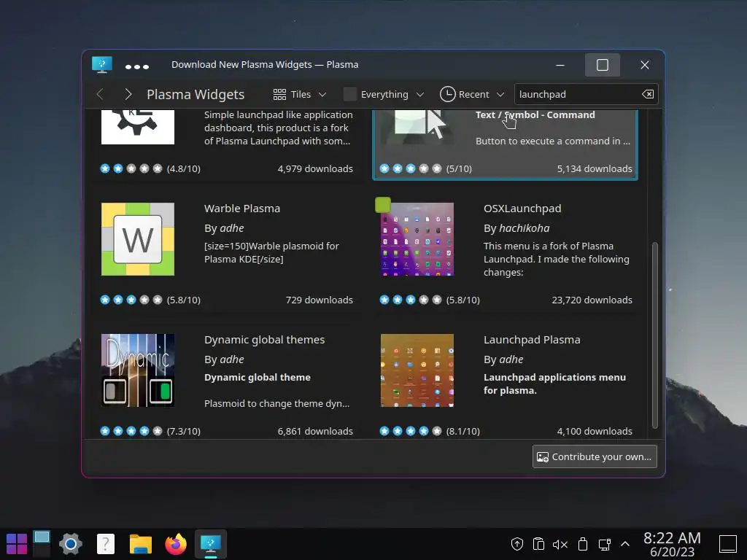Go back with the left arrow
The width and height of the screenshot is (747, 560).
tap(99, 94)
